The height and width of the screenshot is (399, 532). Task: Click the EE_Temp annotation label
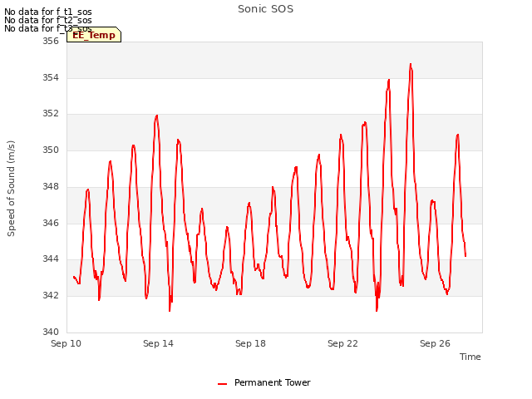point(94,35)
